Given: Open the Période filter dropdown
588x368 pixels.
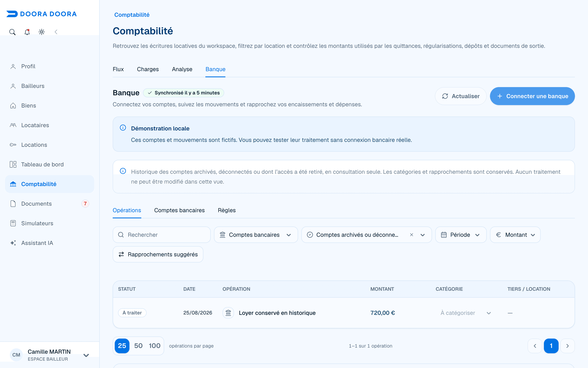Looking at the screenshot, I should tap(461, 235).
